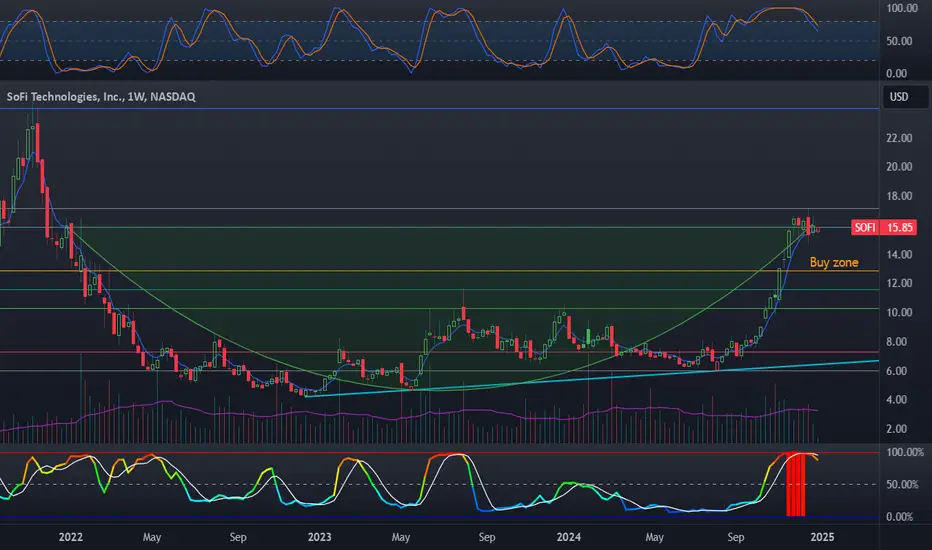Click the 100.00% label on bottom indicator
932x550 pixels.
pos(905,452)
